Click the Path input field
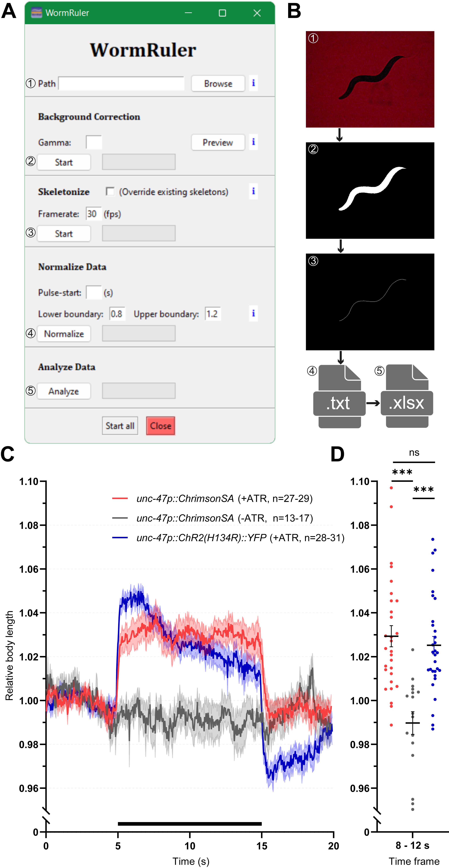Viewport: 449px width, 868px height. 121,84
